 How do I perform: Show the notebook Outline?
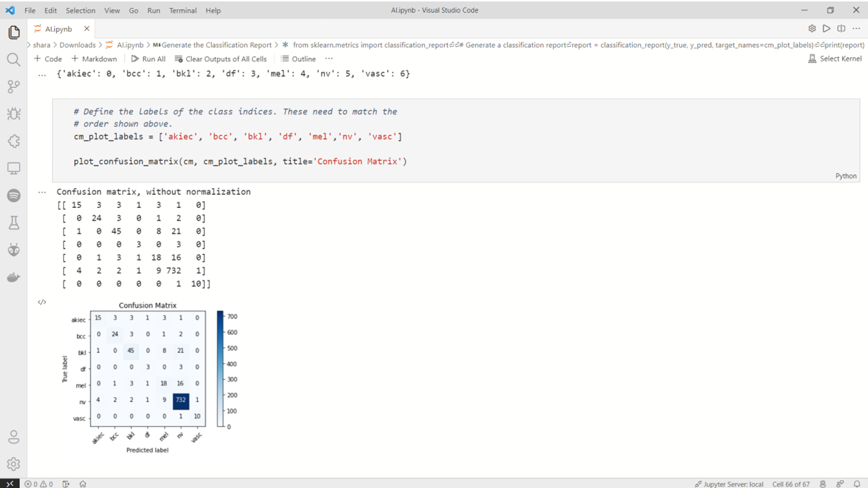298,59
